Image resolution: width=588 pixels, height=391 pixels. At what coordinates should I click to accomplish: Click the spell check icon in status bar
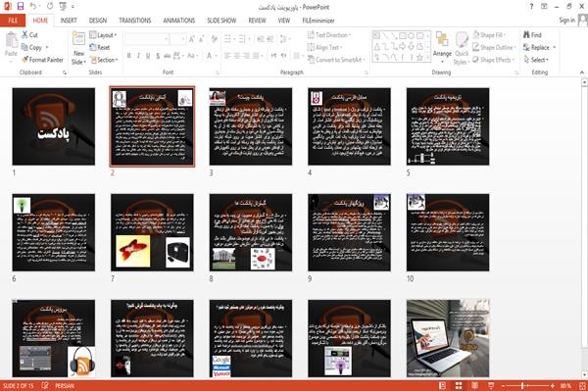[x=45, y=386]
